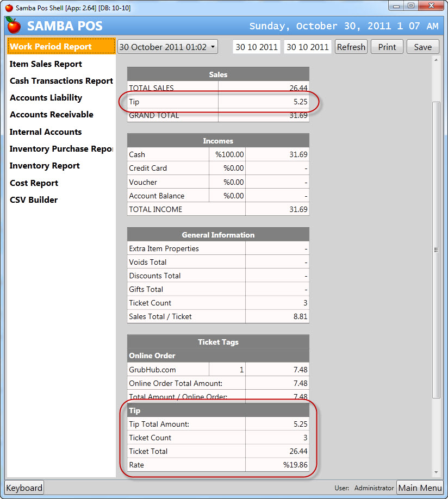448x499 pixels.
Task: Click Online Order Total Amount label
Action: [176, 383]
